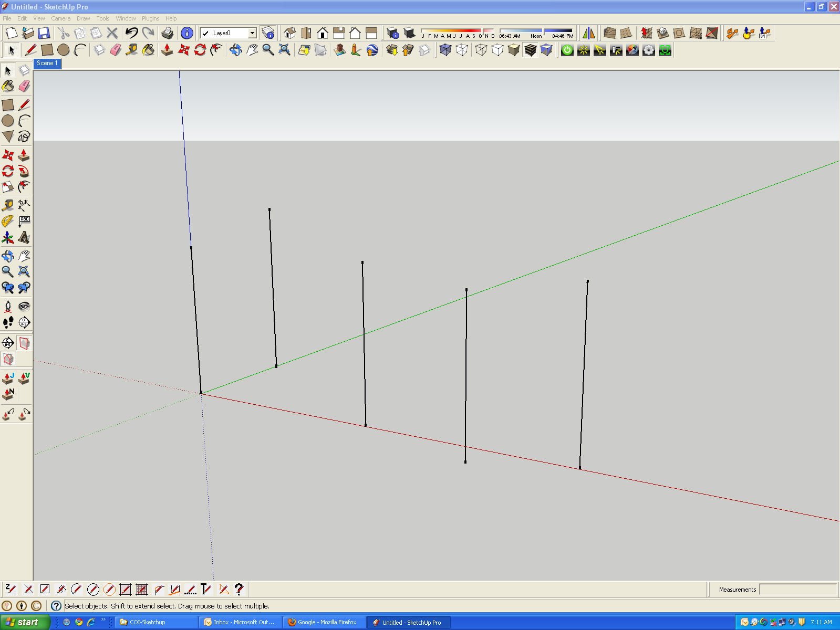Select the Zoom Extents tool in the top toolbar
Image resolution: width=840 pixels, height=630 pixels.
tap(284, 50)
